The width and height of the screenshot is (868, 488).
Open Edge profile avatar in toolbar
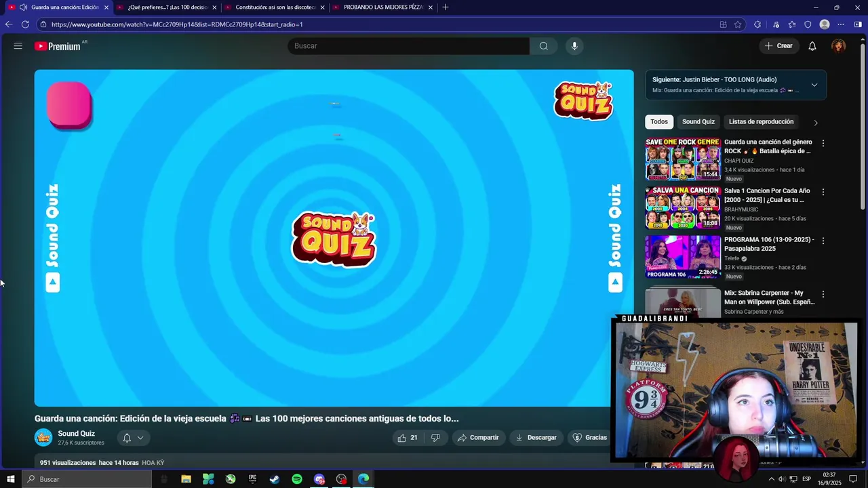[x=825, y=24]
